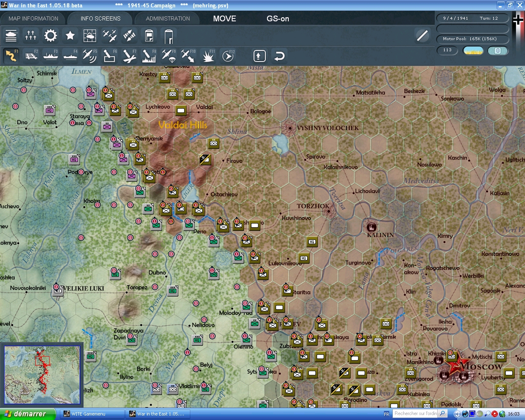Click the Rechercher desktop search field
Viewport: 525px width, 420px height.
(x=416, y=413)
